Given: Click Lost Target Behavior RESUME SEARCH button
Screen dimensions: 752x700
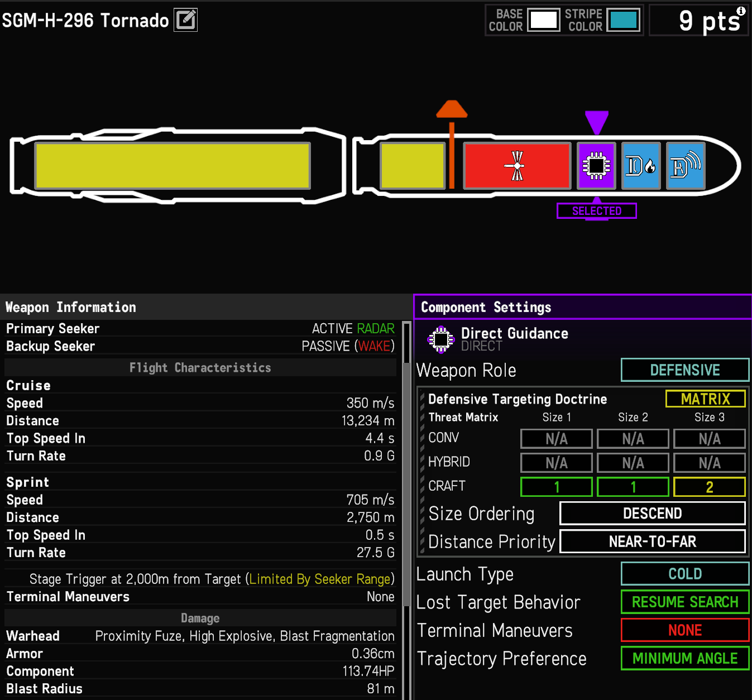Looking at the screenshot, I should pyautogui.click(x=685, y=602).
